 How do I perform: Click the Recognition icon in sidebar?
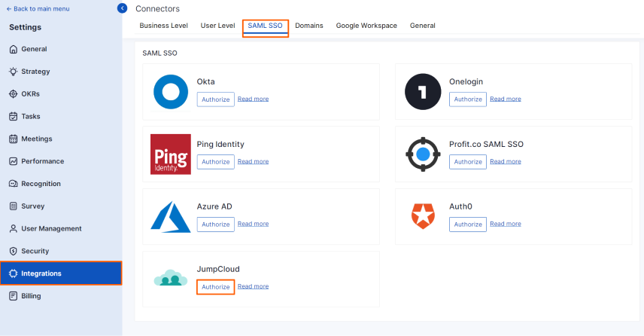13,184
